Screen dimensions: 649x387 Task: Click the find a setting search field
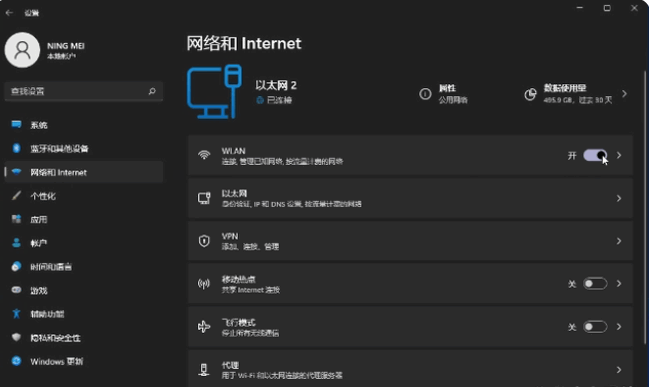pyautogui.click(x=84, y=91)
